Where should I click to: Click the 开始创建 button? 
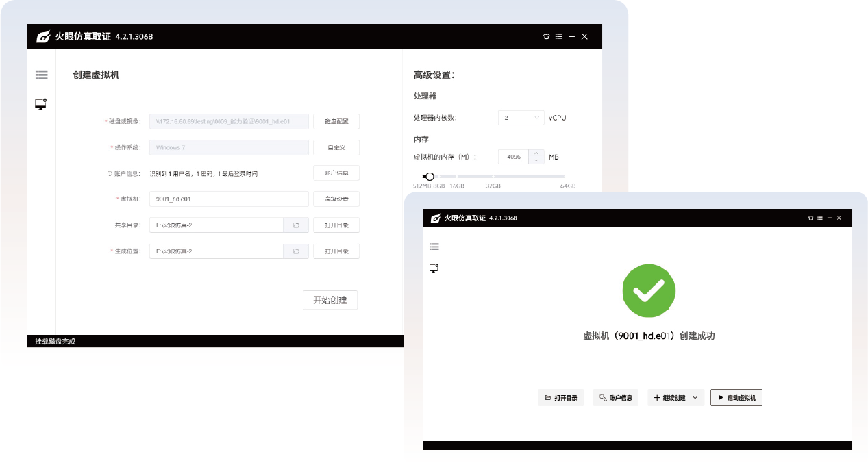[x=330, y=300]
